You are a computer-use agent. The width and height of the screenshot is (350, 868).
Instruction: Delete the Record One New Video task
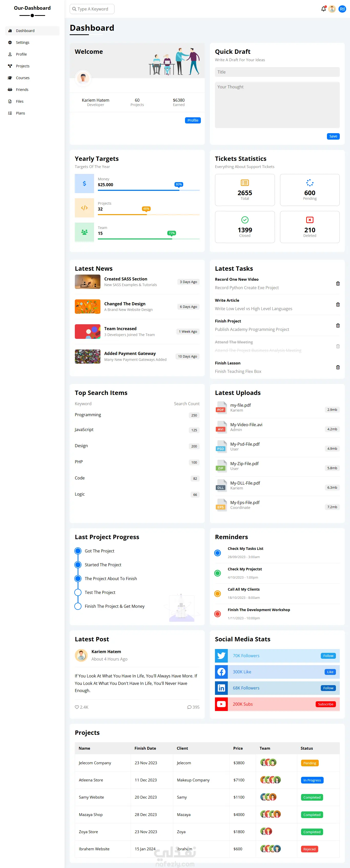pyautogui.click(x=337, y=283)
